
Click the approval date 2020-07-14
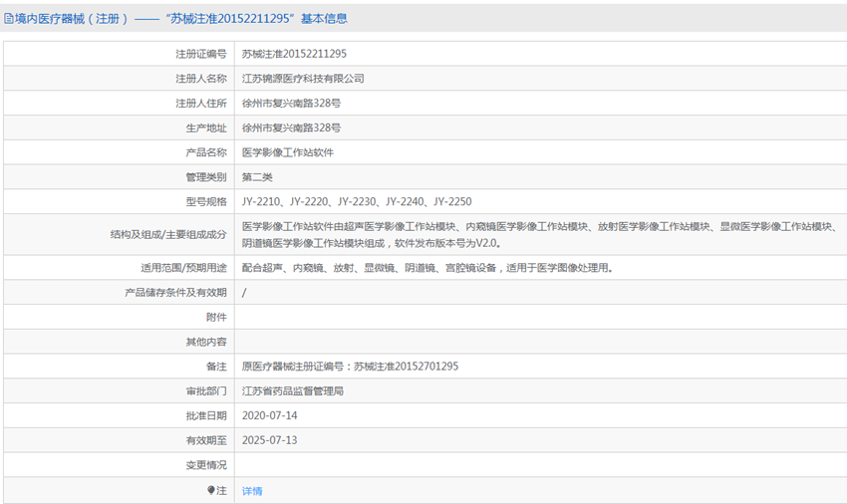(270, 416)
